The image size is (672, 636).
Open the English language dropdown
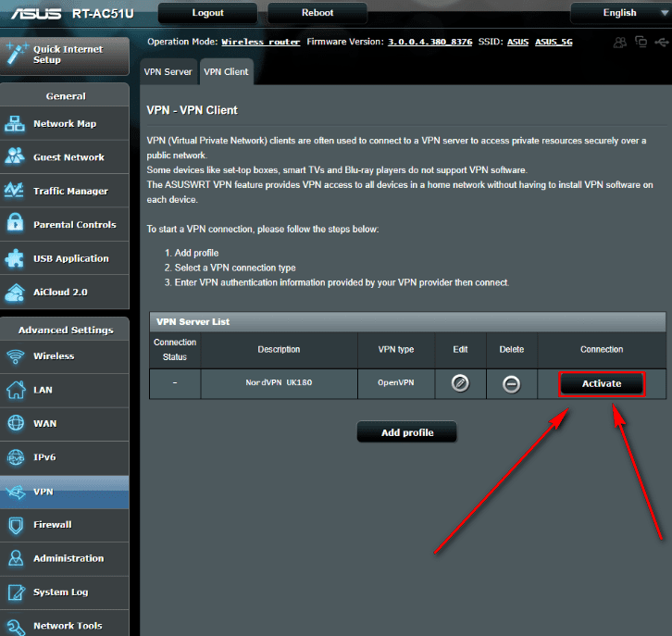click(x=621, y=13)
